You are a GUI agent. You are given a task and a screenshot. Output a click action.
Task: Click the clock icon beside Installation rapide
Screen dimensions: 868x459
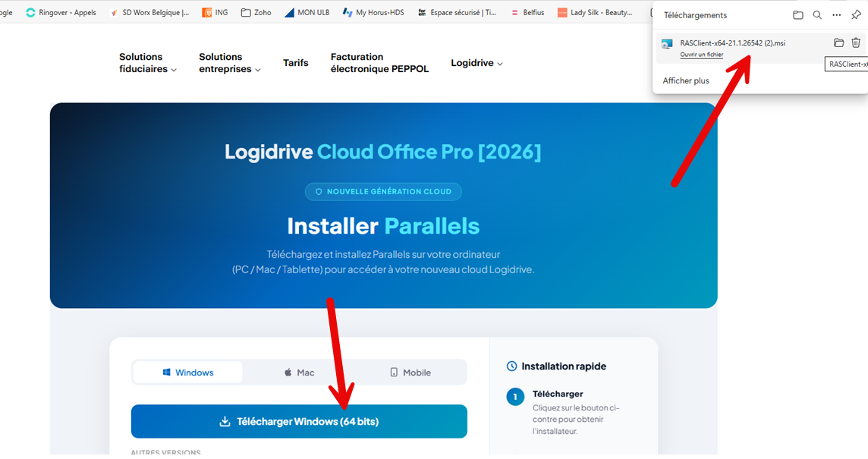511,366
